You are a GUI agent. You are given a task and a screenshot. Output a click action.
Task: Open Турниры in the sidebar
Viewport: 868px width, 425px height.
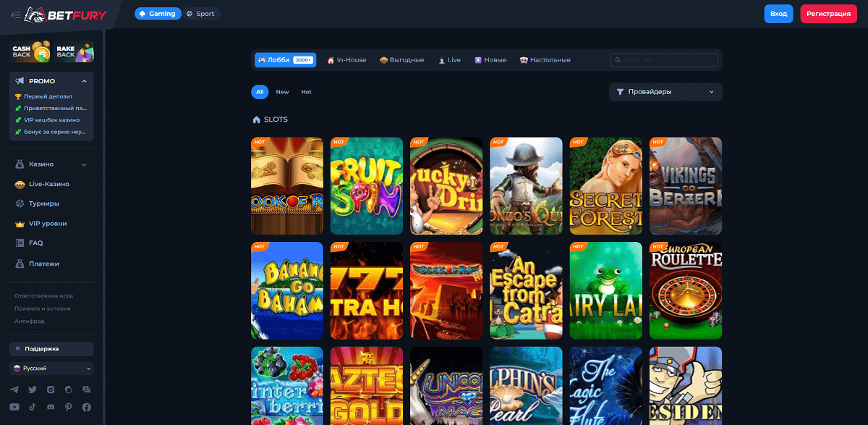38,203
